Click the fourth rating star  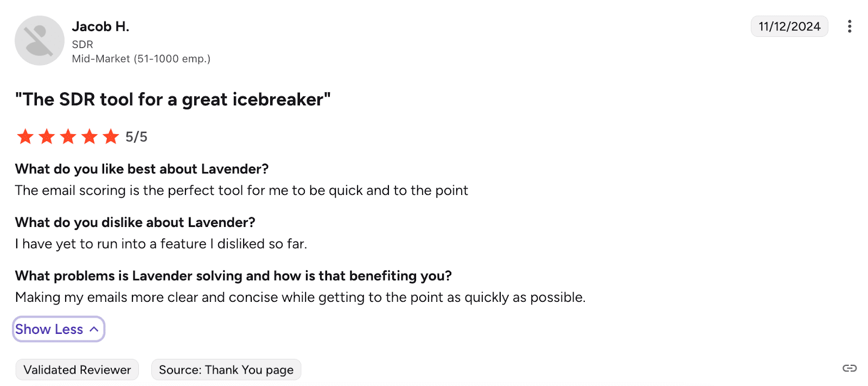click(x=90, y=137)
